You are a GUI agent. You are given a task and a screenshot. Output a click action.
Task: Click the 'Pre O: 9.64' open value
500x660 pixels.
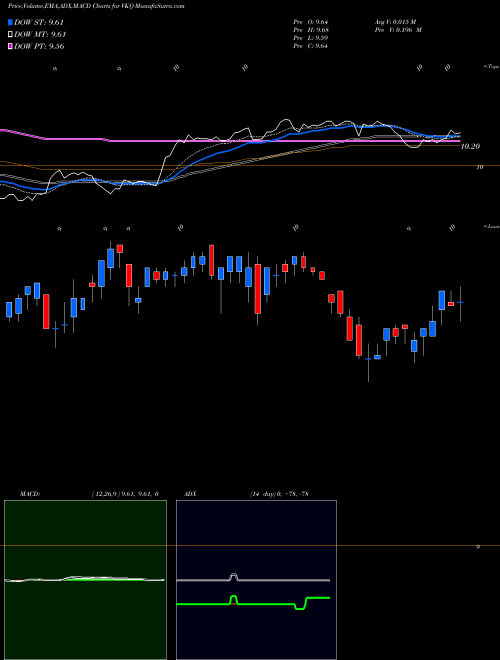311,22
